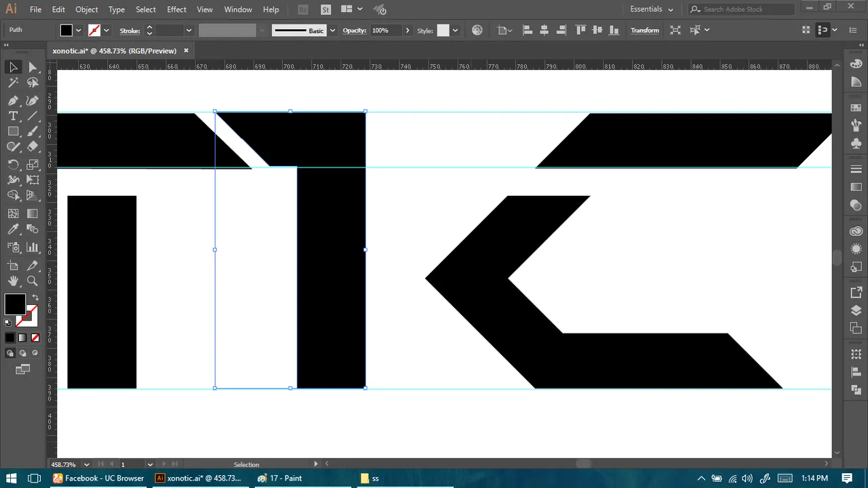The image size is (868, 488).
Task: Open the control bar fill color dropdown
Action: pos(79,30)
